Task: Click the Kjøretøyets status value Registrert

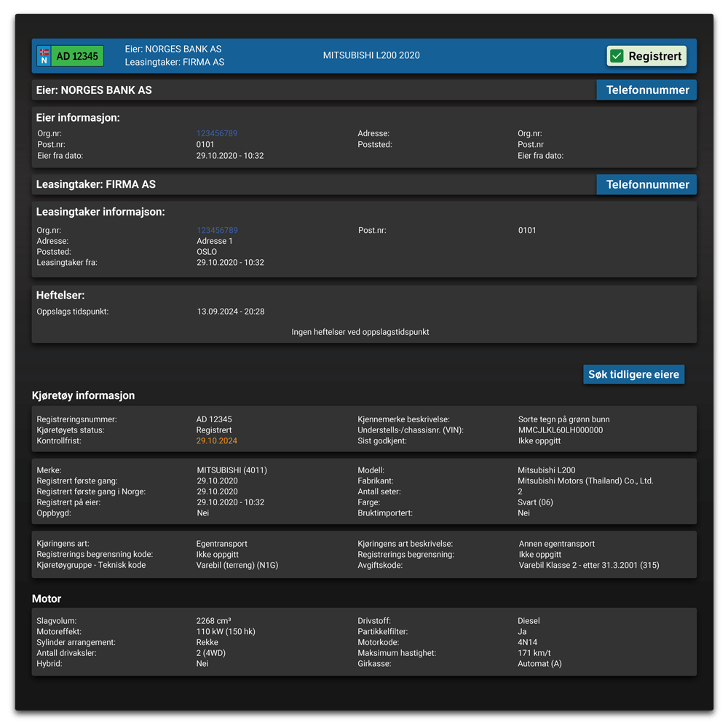Action: tap(214, 430)
